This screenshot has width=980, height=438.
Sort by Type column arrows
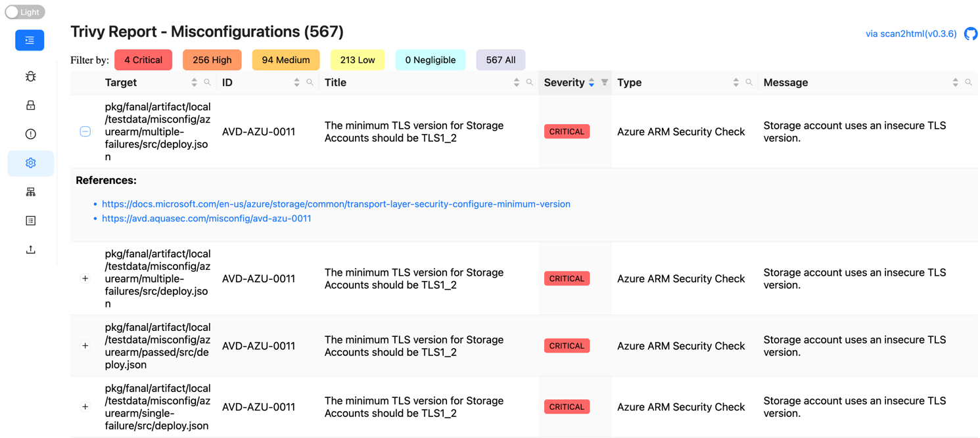point(735,83)
